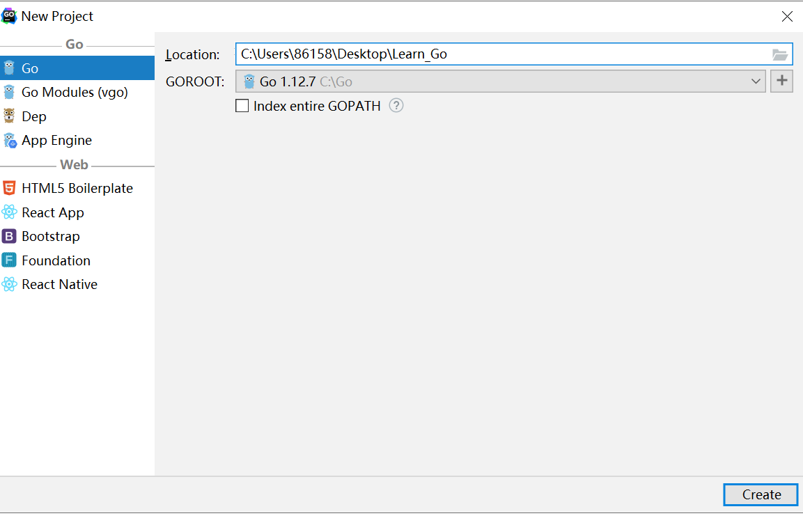Click the New Project title text
The height and width of the screenshot is (532, 803).
pos(57,17)
